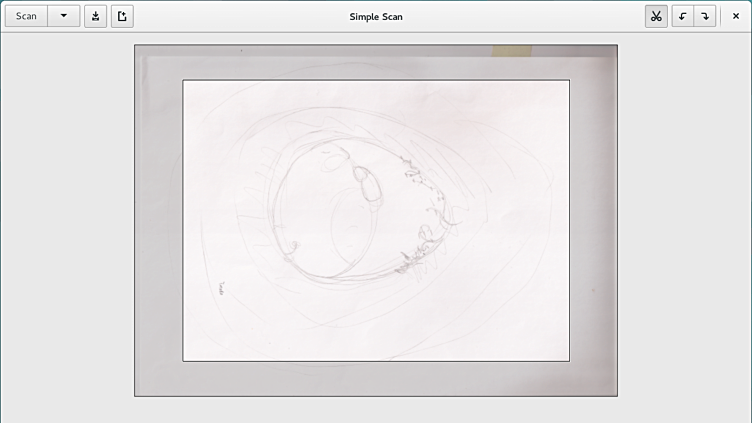Click the small signature mark on the drawing
The image size is (752, 423).
(x=220, y=289)
